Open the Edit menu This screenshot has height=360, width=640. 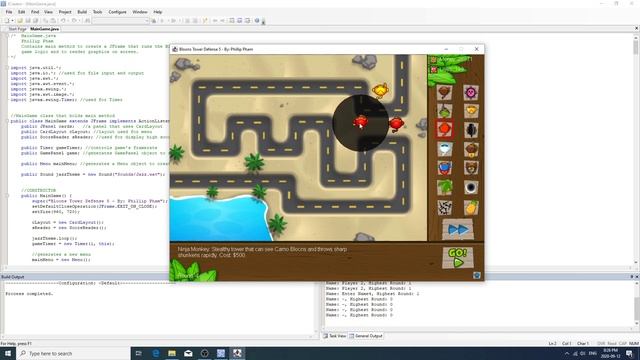coord(22,12)
